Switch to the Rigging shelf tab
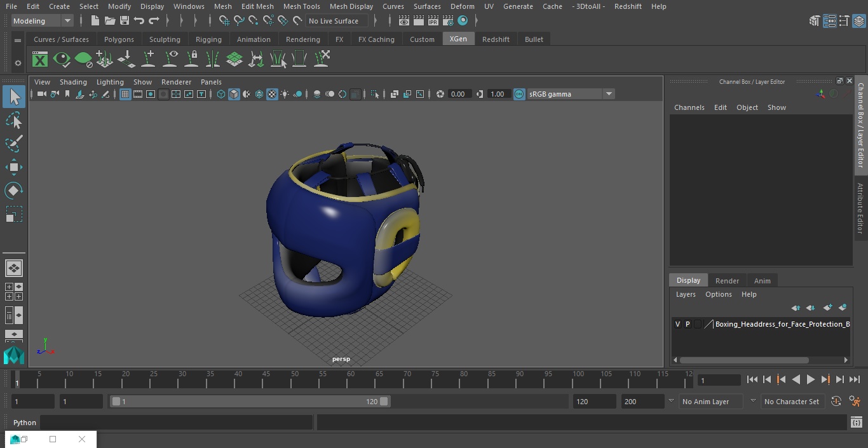868x448 pixels. [208, 39]
